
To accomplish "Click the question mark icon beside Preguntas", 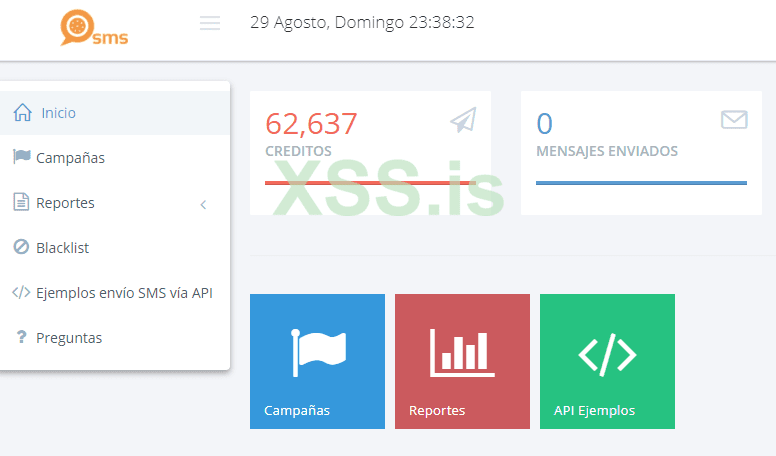I will [21, 337].
